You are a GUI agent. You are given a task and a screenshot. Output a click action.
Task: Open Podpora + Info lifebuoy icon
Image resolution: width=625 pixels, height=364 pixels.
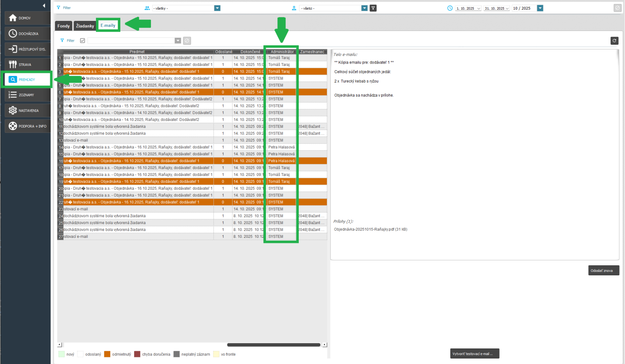coord(13,126)
